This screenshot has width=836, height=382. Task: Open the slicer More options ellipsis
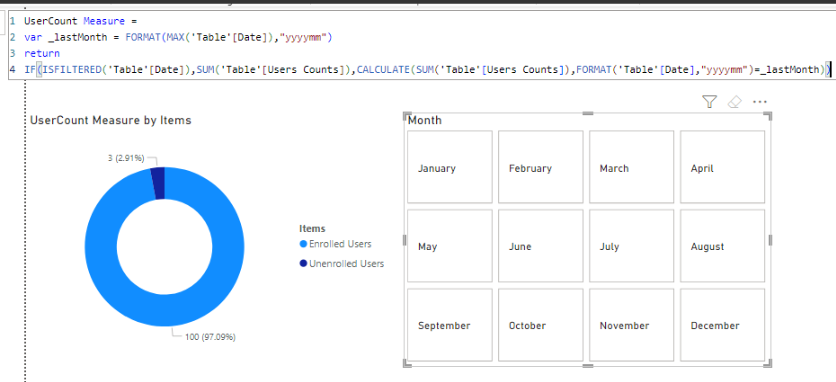tap(759, 102)
